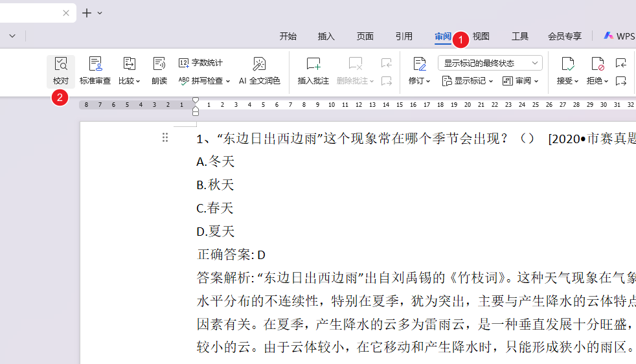This screenshot has width=636, height=364.
Task: Click the 答案解析 explanation line
Action: point(416,278)
